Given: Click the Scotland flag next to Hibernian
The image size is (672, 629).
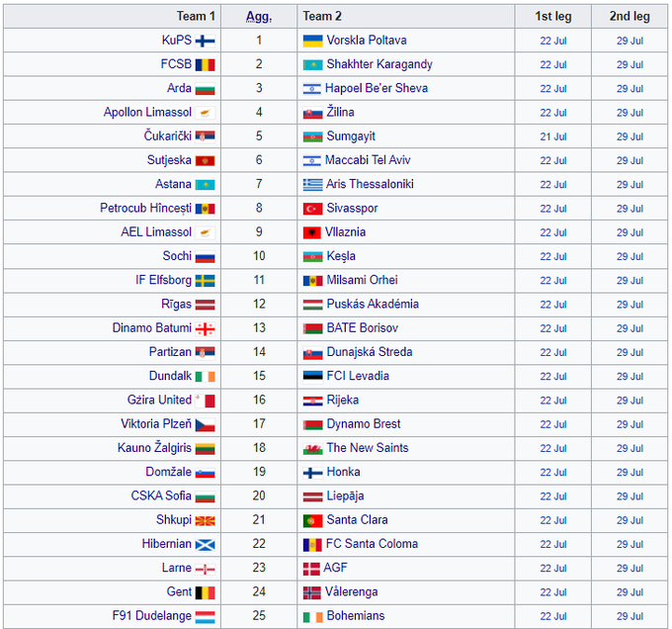Looking at the screenshot, I should point(205,544).
